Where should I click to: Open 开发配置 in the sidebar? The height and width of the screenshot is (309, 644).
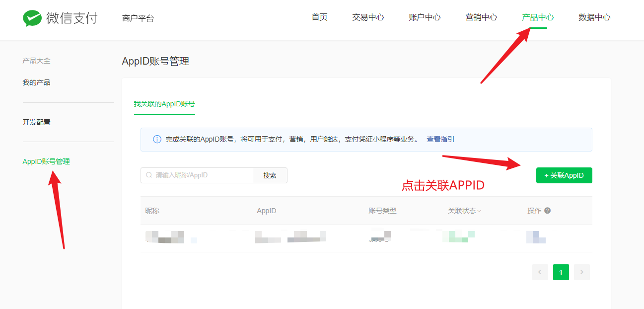(x=36, y=122)
